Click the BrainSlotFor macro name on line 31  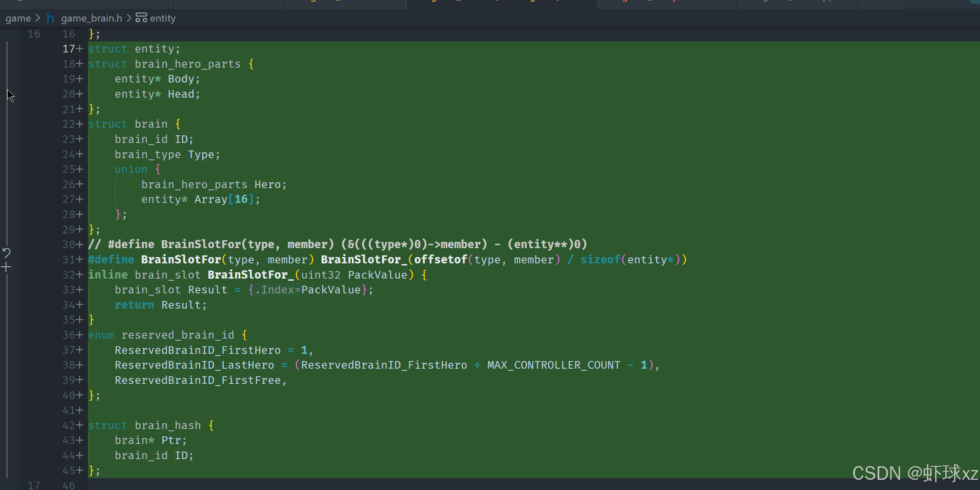(x=181, y=260)
